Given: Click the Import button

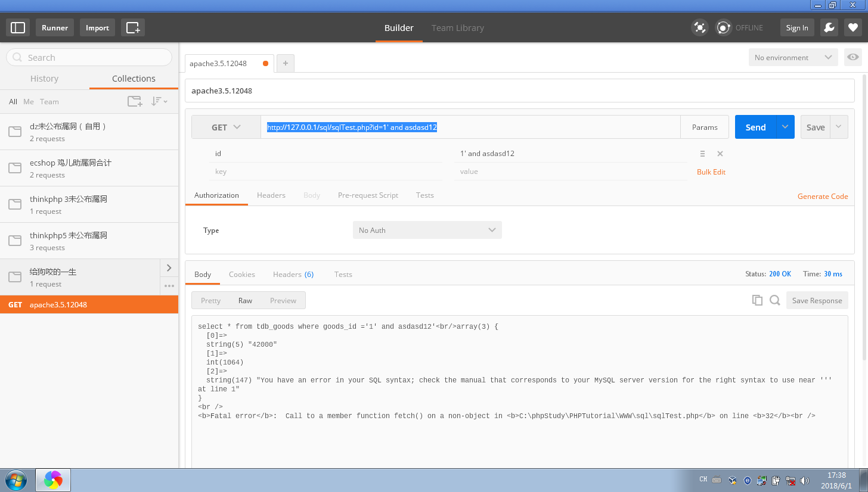Looking at the screenshot, I should [x=97, y=27].
